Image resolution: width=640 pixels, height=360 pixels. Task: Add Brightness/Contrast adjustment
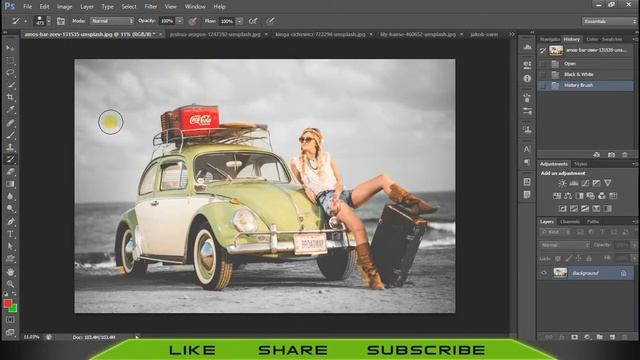pos(562,183)
